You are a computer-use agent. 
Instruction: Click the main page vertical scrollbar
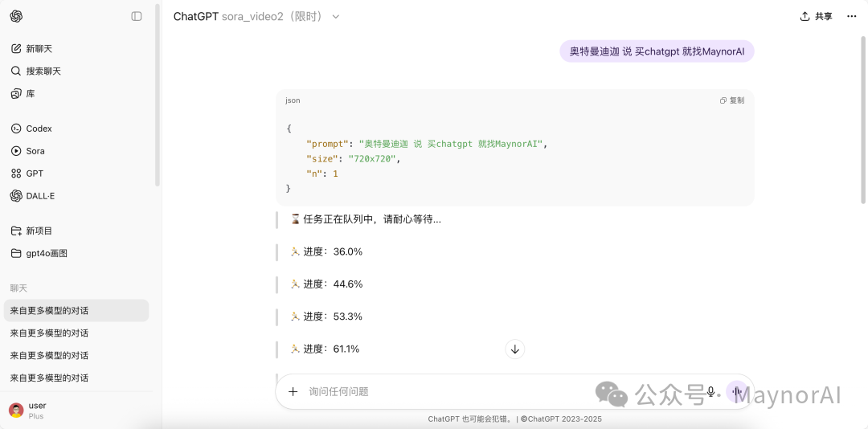click(x=864, y=119)
